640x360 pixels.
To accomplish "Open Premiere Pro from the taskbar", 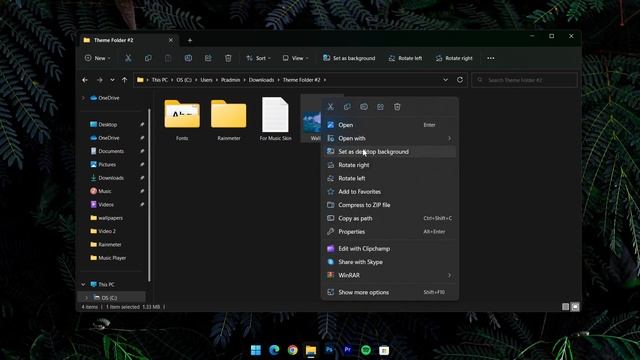I will point(348,350).
